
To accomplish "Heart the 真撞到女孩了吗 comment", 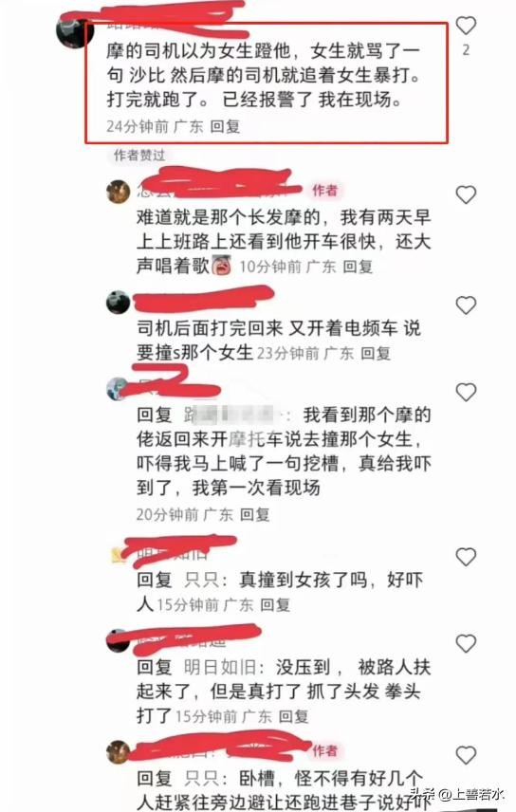I will pos(465,557).
